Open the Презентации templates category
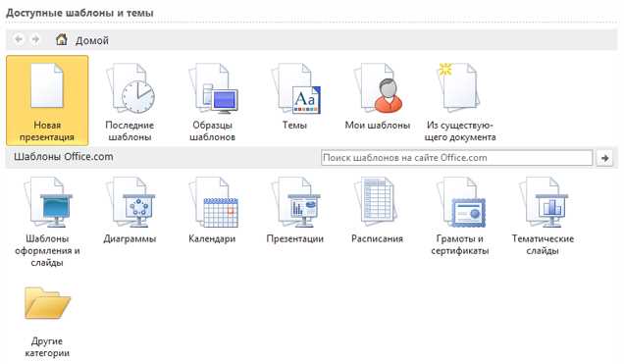Screen dimensions: 624x364 (295, 210)
